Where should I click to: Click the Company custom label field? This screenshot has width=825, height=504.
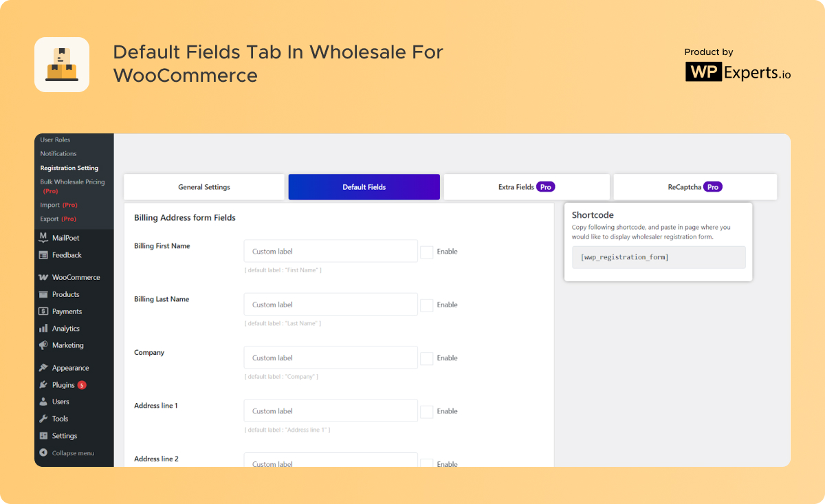[x=331, y=358]
